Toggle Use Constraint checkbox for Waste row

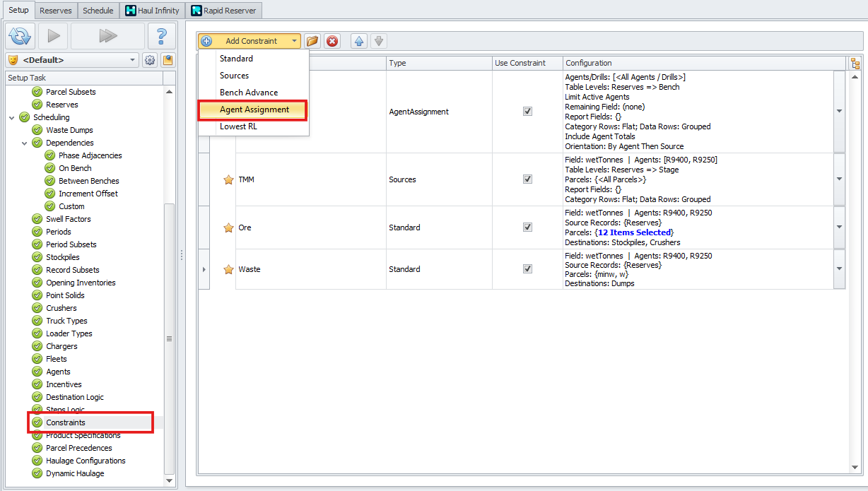click(x=527, y=269)
